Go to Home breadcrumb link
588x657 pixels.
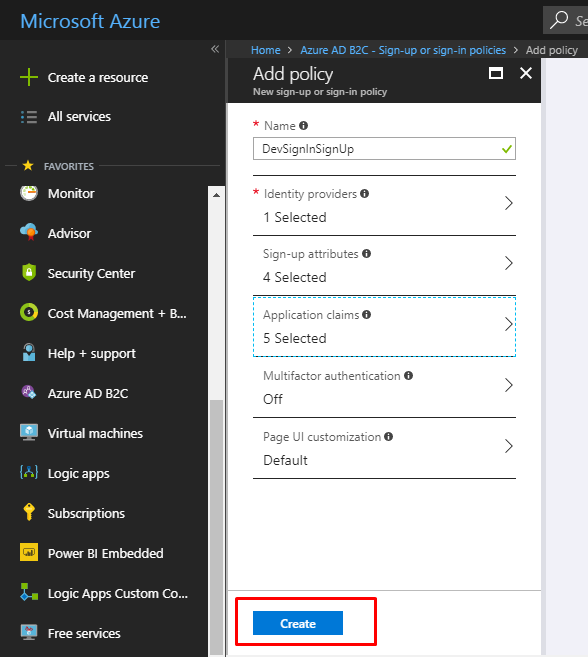(x=266, y=50)
